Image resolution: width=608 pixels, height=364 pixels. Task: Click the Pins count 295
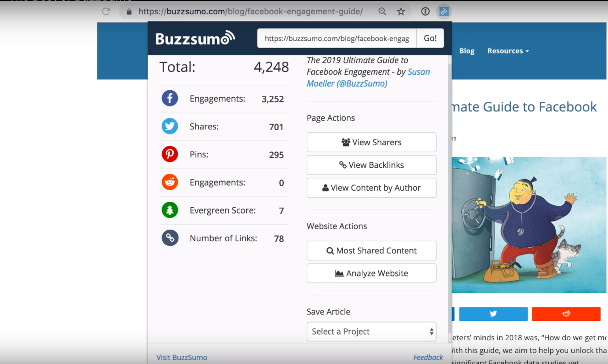pos(276,155)
